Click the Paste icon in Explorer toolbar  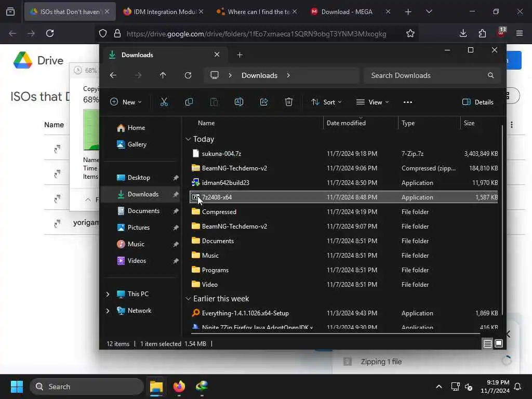pyautogui.click(x=214, y=102)
